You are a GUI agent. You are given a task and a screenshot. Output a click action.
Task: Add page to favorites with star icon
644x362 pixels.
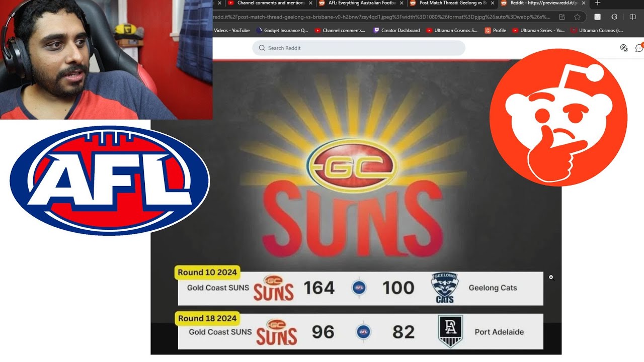577,17
